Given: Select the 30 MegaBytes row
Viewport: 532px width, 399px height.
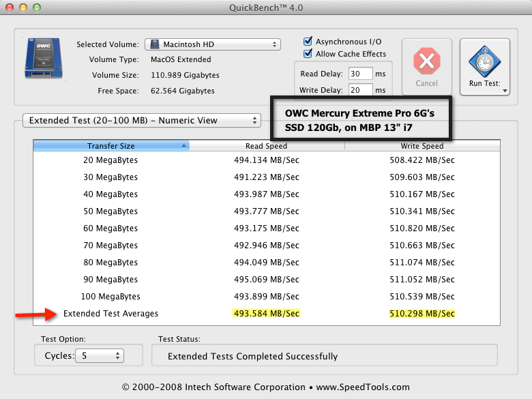Looking at the screenshot, I should pos(267,177).
